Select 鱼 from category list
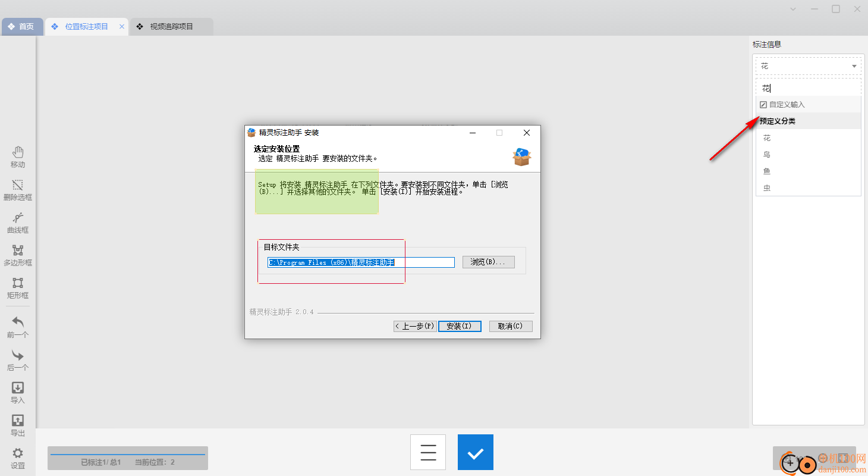Image resolution: width=868 pixels, height=476 pixels. pos(809,171)
